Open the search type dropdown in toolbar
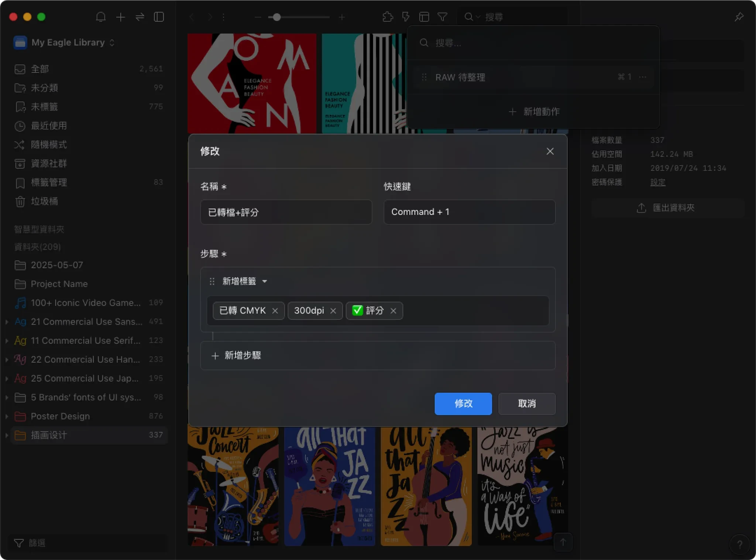This screenshot has height=560, width=756. click(x=472, y=17)
